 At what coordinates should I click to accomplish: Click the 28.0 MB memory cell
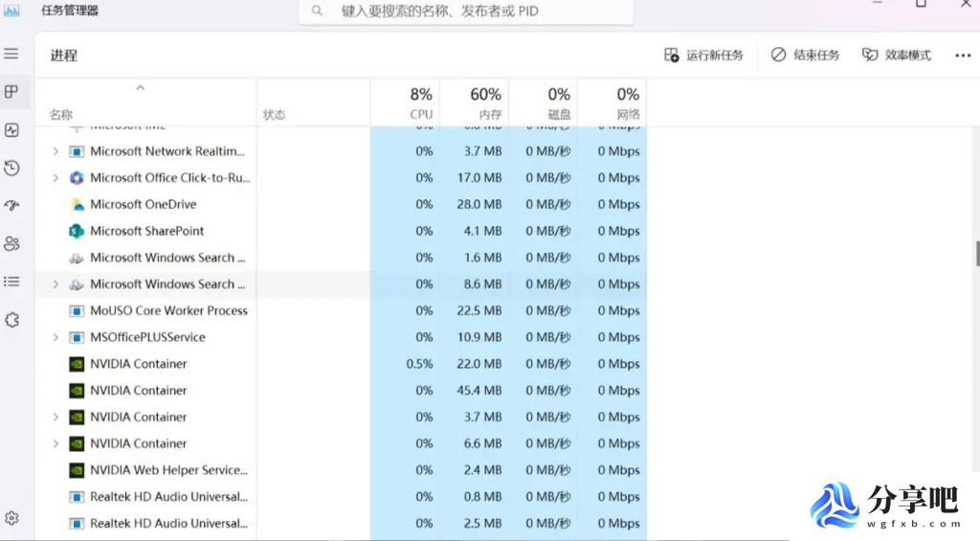tap(475, 205)
